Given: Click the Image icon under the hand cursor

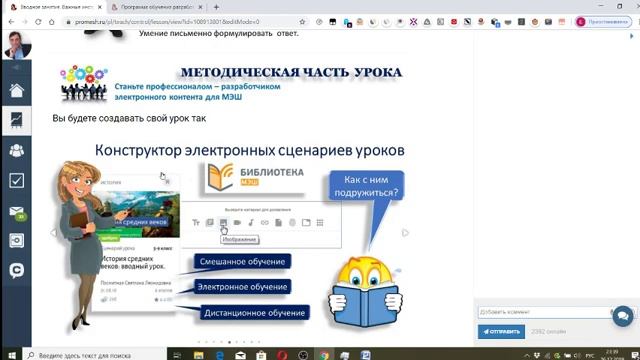Looking at the screenshot, I should (x=223, y=222).
